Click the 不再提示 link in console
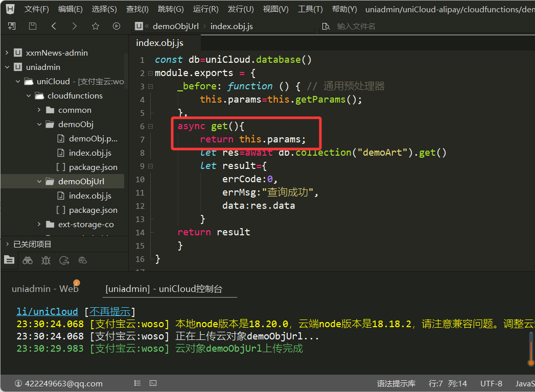Screen dimensions: 535x392 pos(110,311)
